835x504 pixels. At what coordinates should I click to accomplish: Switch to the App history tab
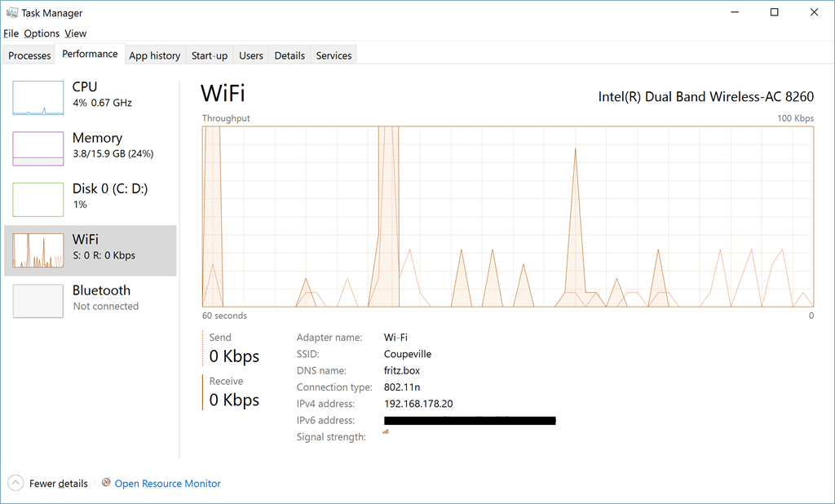point(154,55)
